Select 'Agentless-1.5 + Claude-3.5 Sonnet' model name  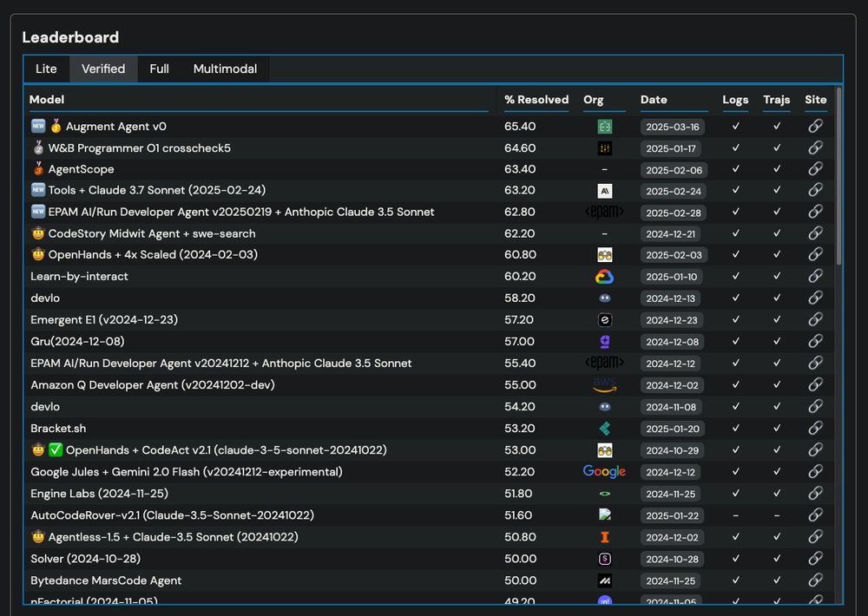click(x=174, y=537)
